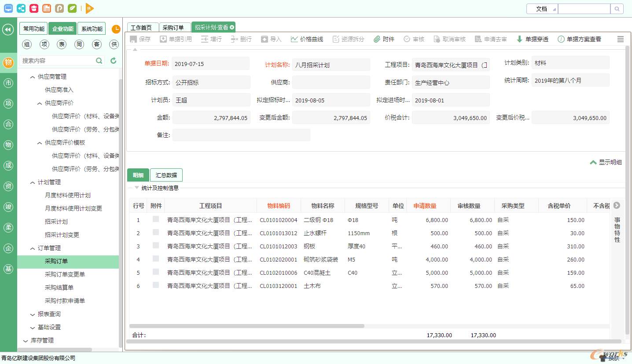Tick the attachment box for the 二级钢 Φ18 row

click(x=156, y=219)
